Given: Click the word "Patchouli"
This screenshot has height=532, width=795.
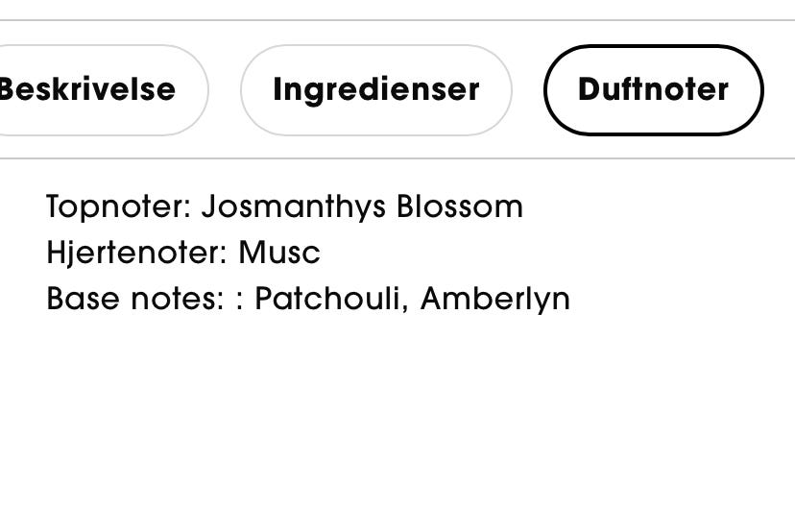Looking at the screenshot, I should point(332,300).
